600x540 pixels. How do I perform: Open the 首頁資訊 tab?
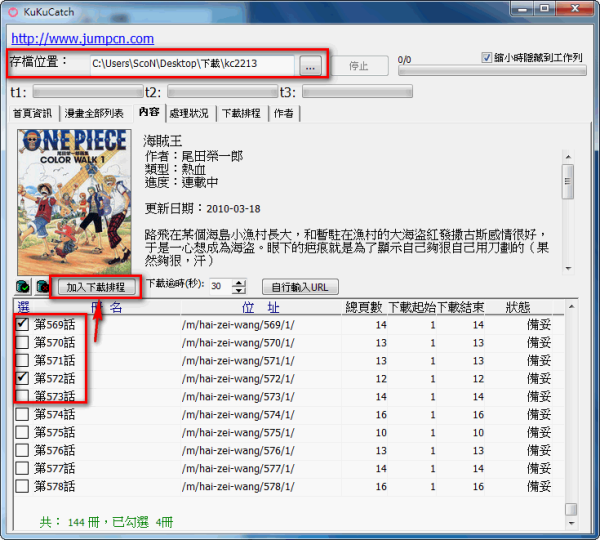[x=33, y=113]
